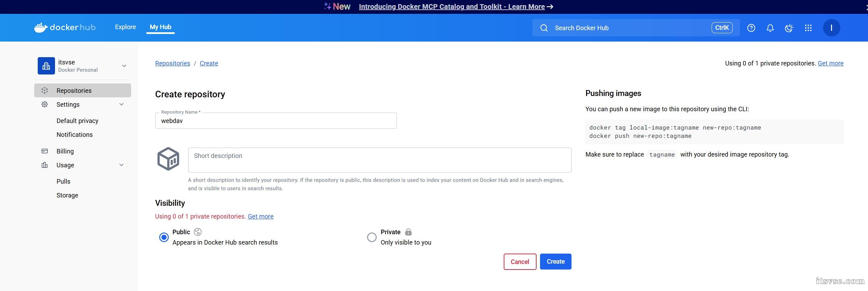Image resolution: width=868 pixels, height=291 pixels.
Task: Click the itsvse organization building icon
Action: pyautogui.click(x=46, y=66)
